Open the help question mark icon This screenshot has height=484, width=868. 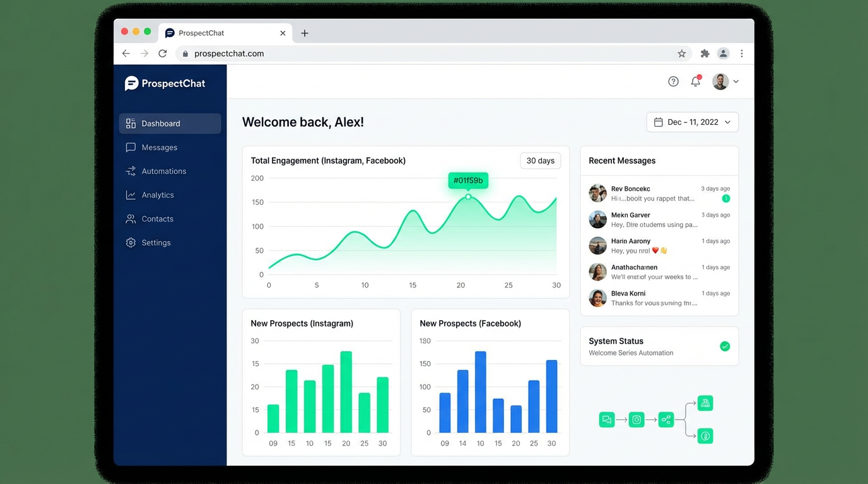(673, 81)
